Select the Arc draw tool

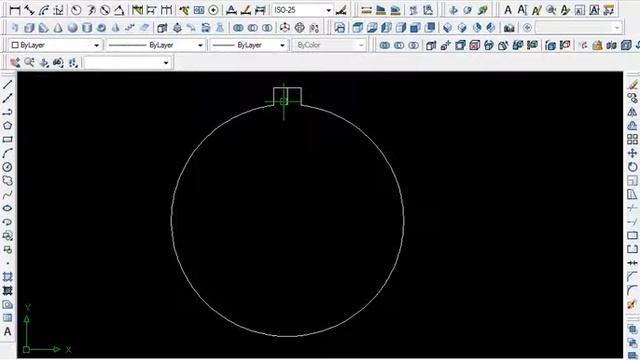(7, 153)
